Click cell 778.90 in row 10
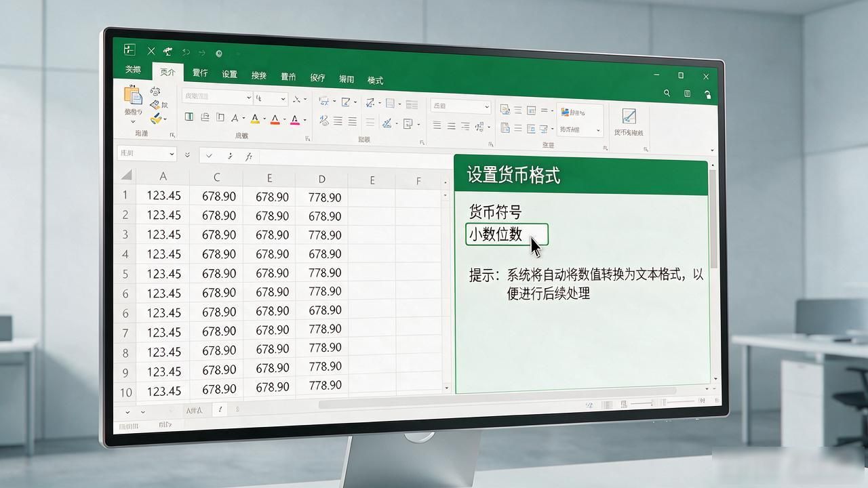 [x=324, y=385]
